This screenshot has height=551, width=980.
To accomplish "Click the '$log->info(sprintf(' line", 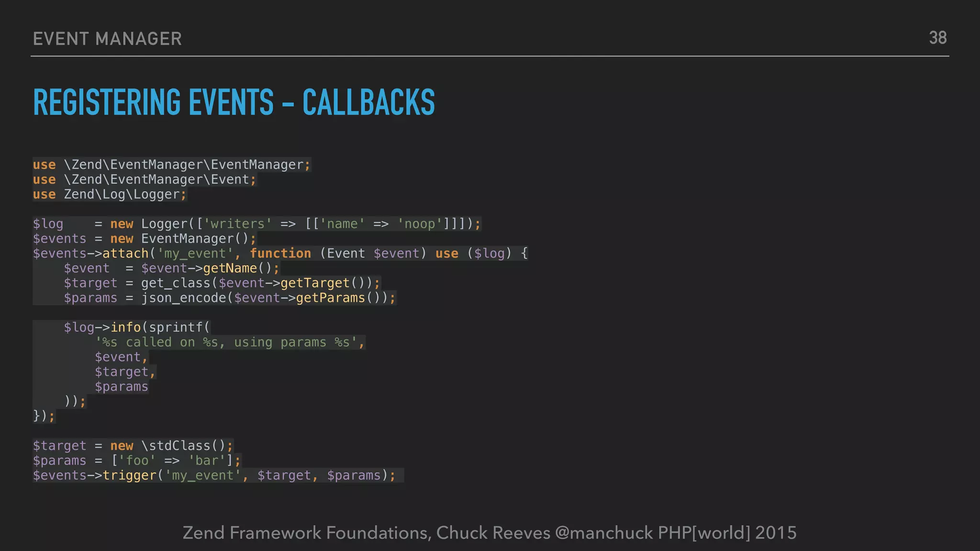I will click(137, 328).
